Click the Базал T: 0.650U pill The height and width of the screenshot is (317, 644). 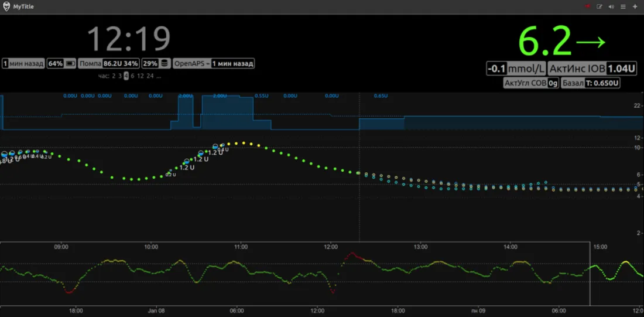point(590,83)
